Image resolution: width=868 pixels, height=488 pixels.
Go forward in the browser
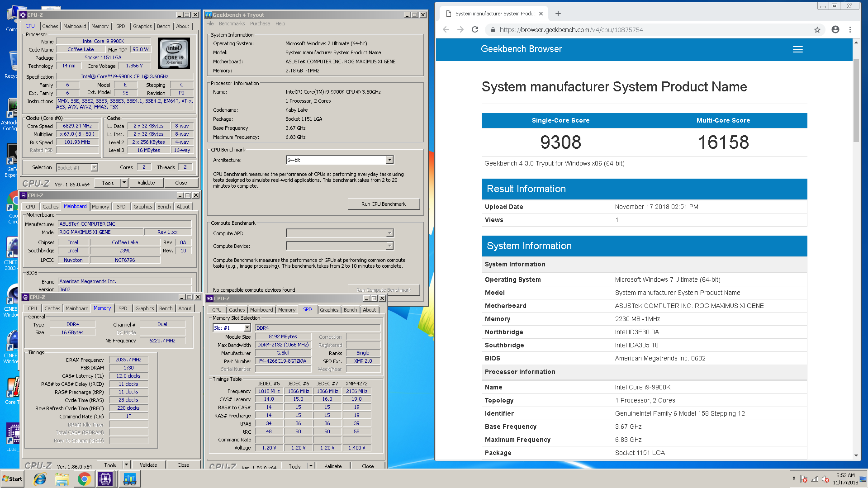(460, 29)
